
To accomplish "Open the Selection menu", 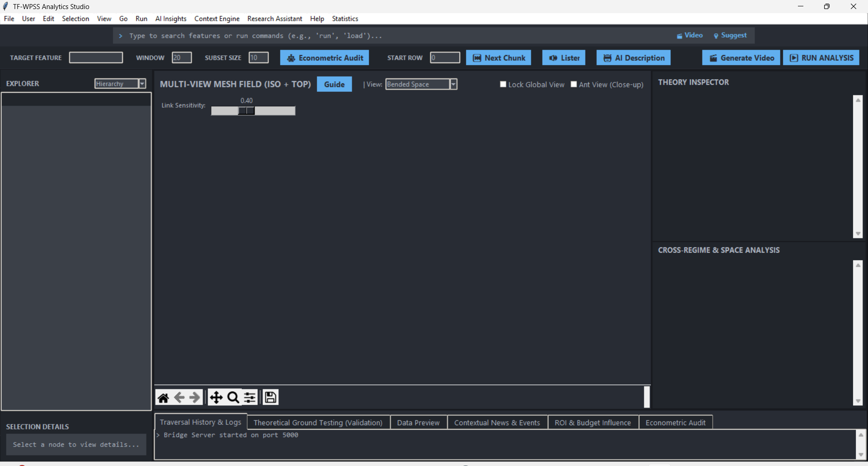I will tap(75, 19).
